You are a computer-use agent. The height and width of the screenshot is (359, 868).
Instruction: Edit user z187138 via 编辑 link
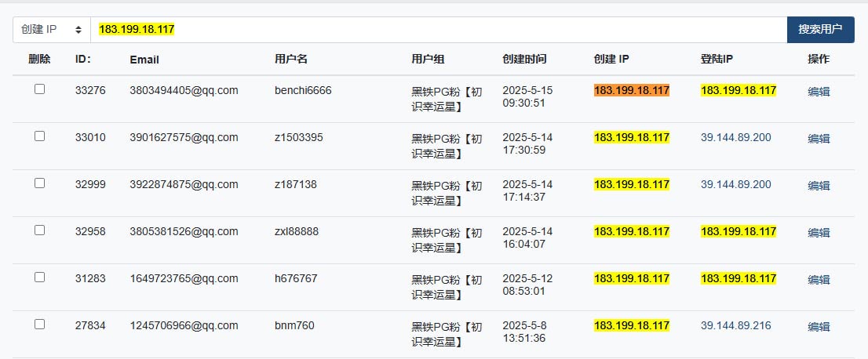(x=819, y=186)
